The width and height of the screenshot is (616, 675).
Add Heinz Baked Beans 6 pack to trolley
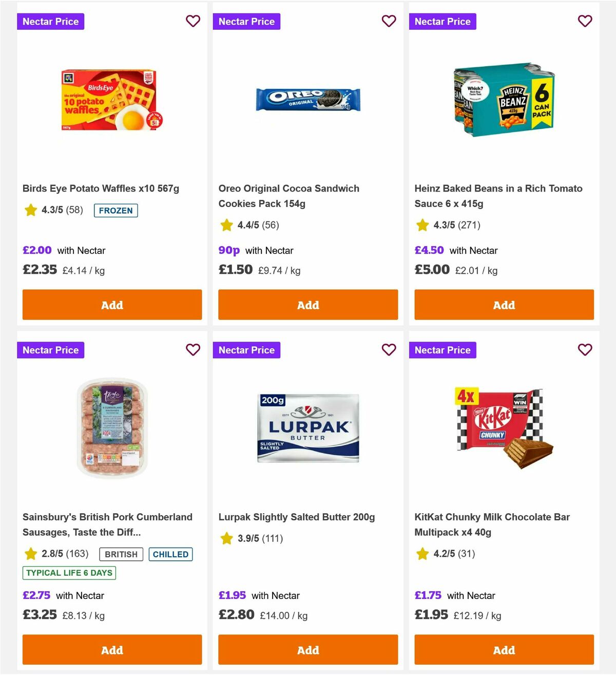pos(504,305)
